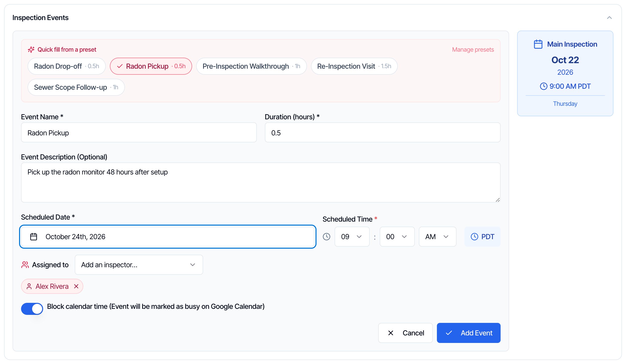Pick the Re-Inspection Visit preset
Viewport: 626px width, 364px height.
point(354,66)
